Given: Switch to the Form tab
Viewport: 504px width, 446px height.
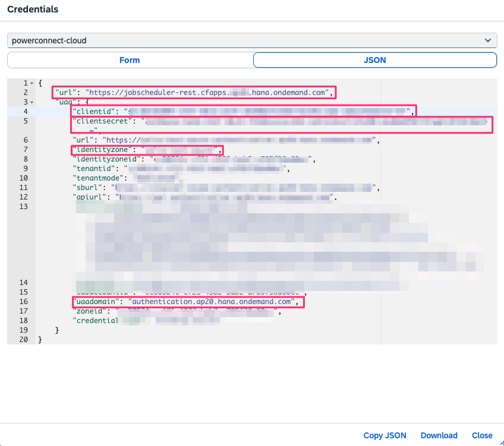Looking at the screenshot, I should (130, 60).
